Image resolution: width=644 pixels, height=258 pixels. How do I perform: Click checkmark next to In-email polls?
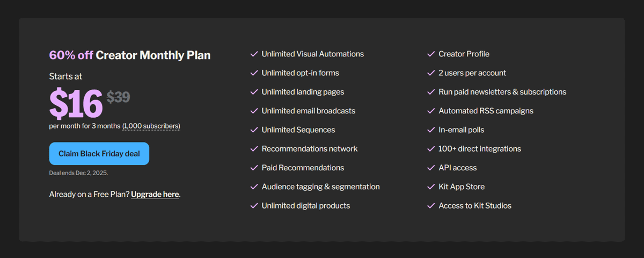click(x=431, y=130)
